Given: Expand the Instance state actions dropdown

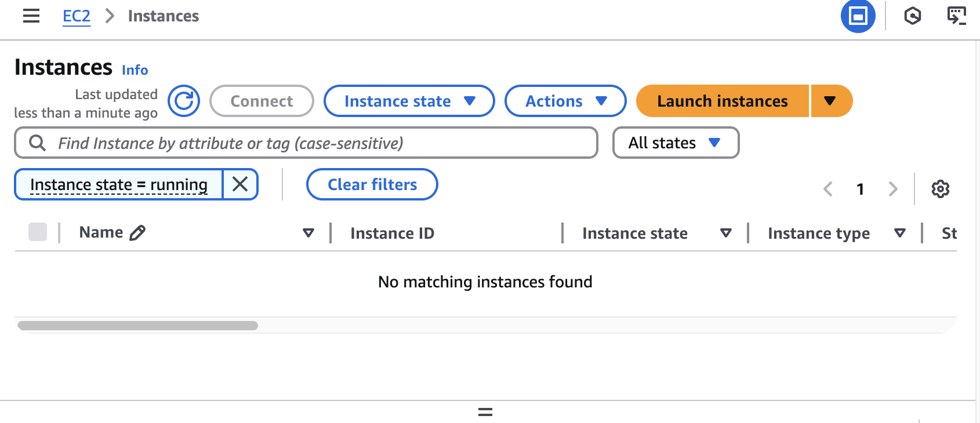Looking at the screenshot, I should coord(409,101).
